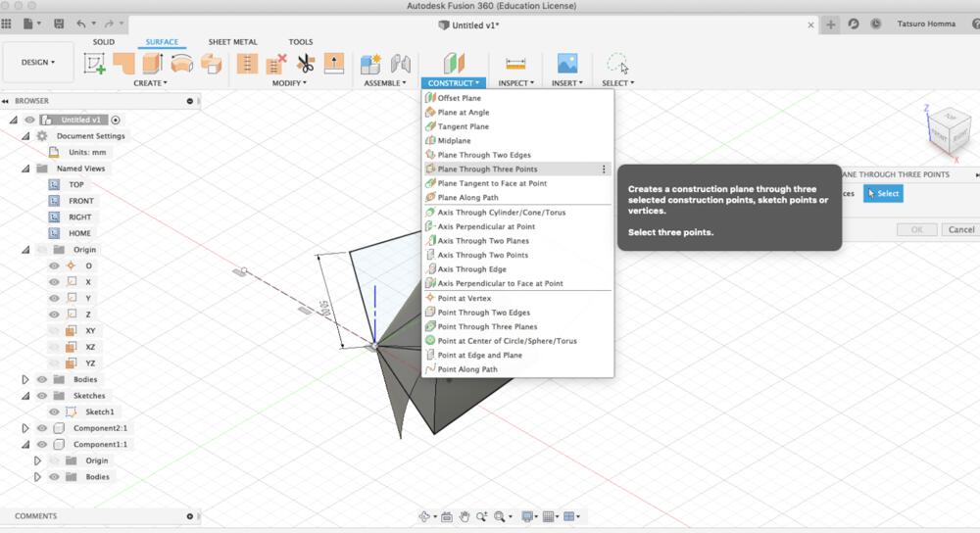Choose Axis Through Two Points

517,255
